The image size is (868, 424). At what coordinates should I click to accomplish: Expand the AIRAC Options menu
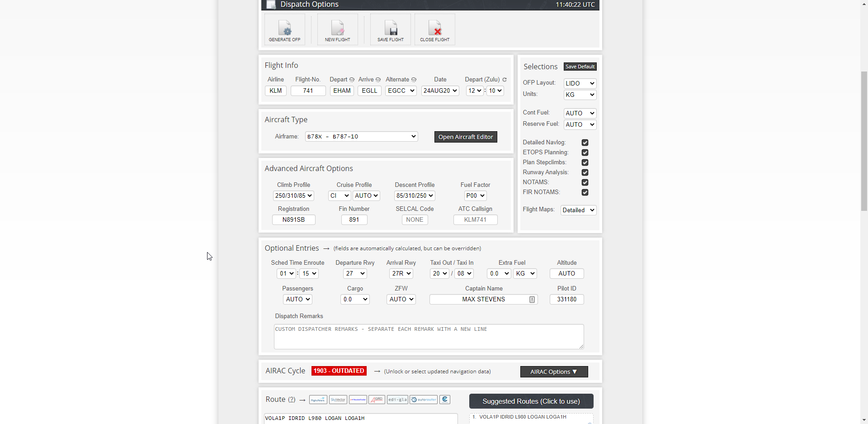(x=554, y=372)
